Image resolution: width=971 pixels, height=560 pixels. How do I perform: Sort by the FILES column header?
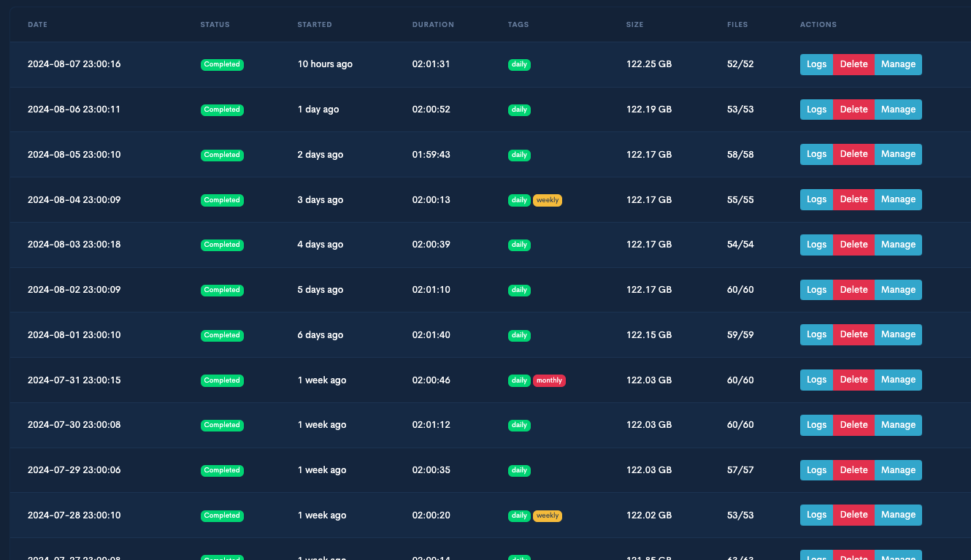point(737,25)
